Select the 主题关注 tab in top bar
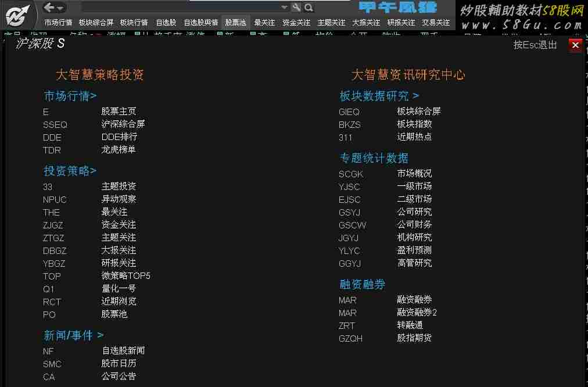Image resolution: width=588 pixels, height=387 pixels. click(x=331, y=23)
